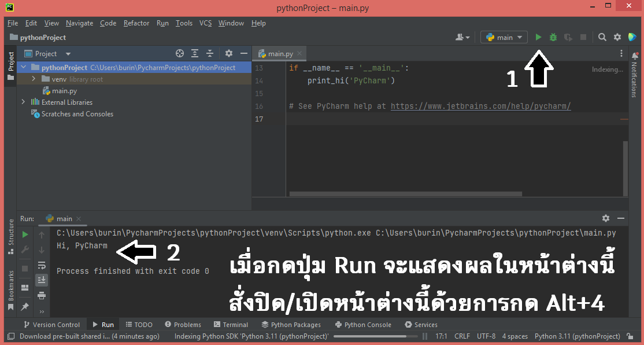Start debugging with the green bug icon
Image resolution: width=644 pixels, height=345 pixels.
pos(553,37)
